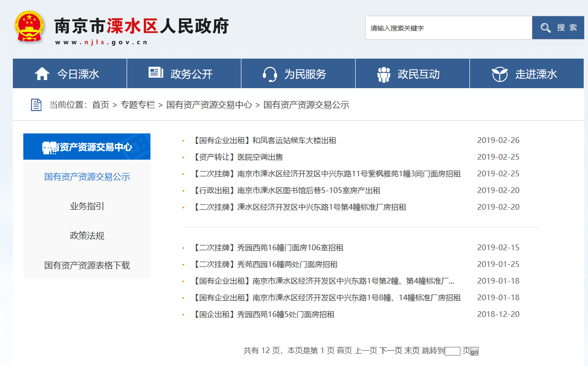Go to 下一页 in pagination

click(x=390, y=351)
